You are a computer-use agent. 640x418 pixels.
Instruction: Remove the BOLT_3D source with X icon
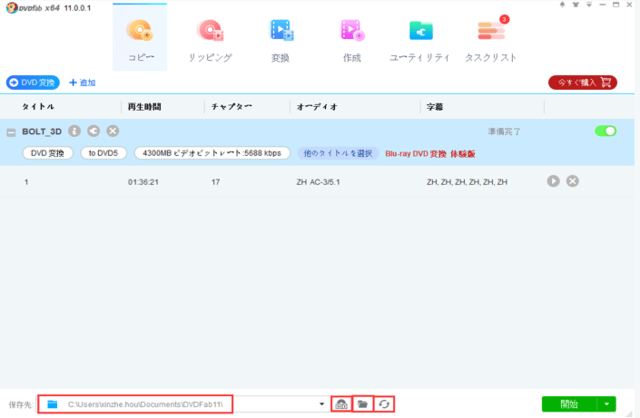pos(113,130)
